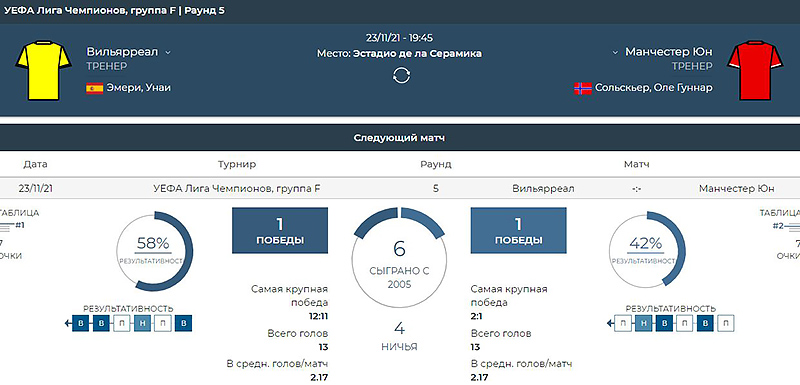Viewport: 800px width, 385px height.
Task: Open coach Эмери, Унаи profile
Action: [138, 88]
